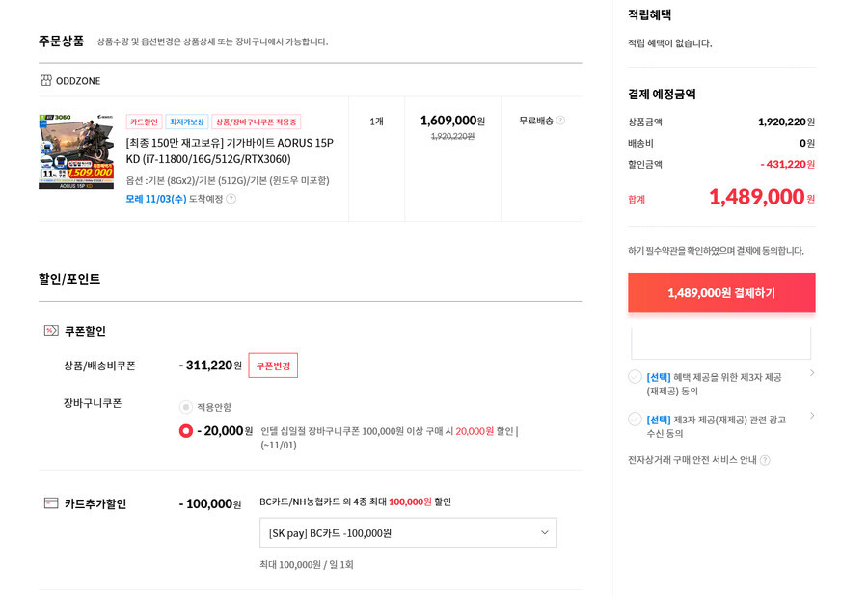
Task: Check the 광고 수신 동의 checkbox
Action: coord(635,419)
